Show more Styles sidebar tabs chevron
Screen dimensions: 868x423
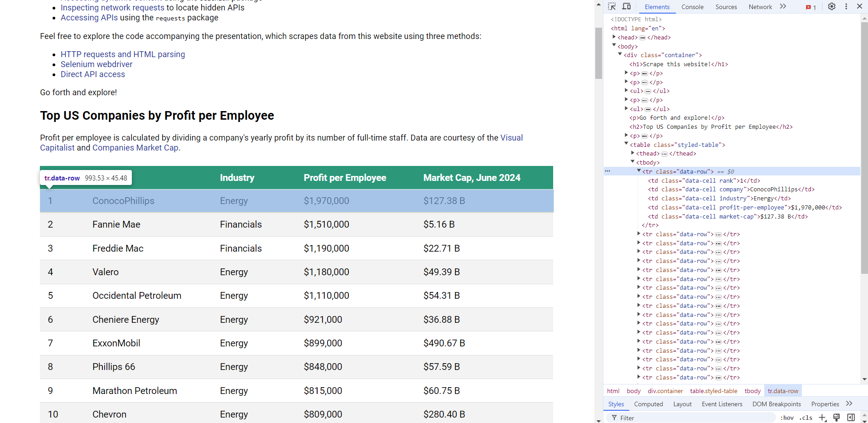pyautogui.click(x=849, y=404)
